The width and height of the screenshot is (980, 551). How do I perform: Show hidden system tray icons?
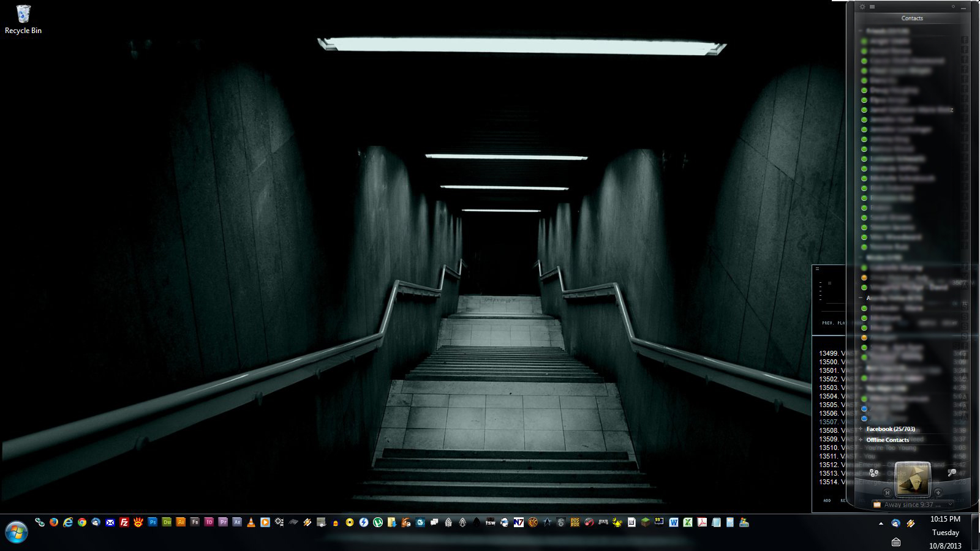[x=881, y=523]
